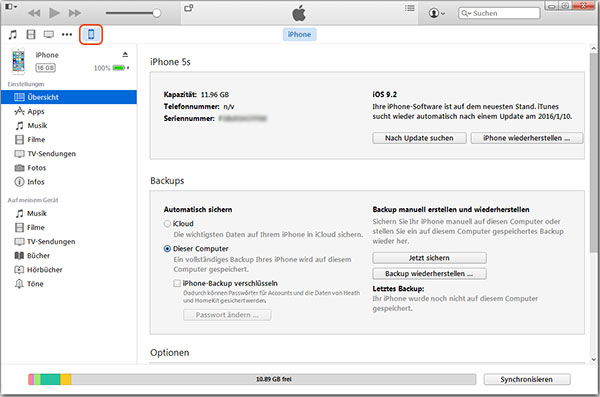Click the play button
The image size is (600, 397).
[x=54, y=13]
